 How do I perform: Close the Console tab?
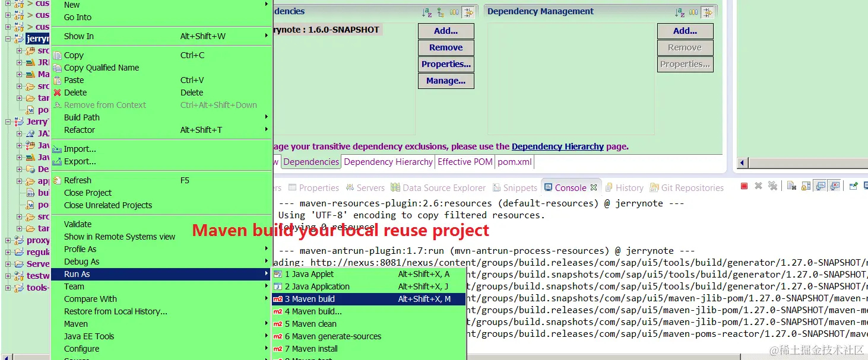click(x=593, y=187)
